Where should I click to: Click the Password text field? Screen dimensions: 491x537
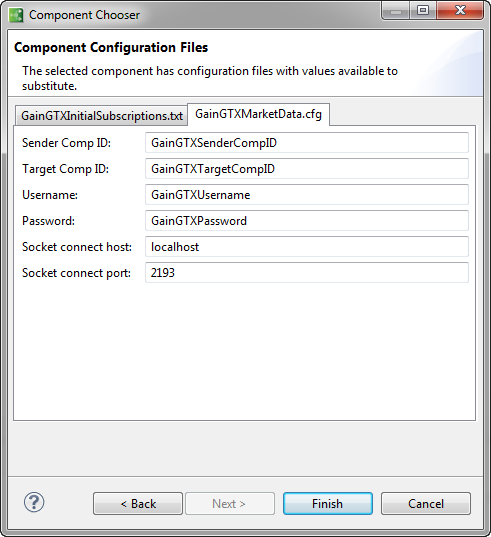307,221
